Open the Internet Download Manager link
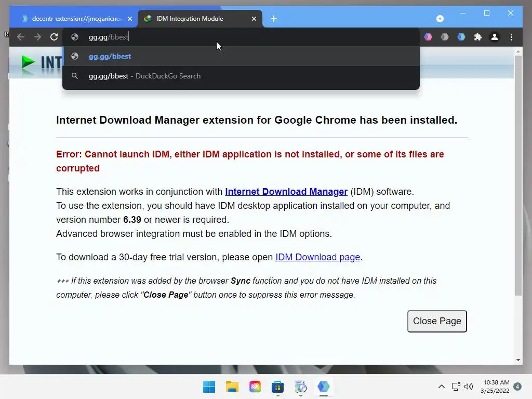532x399 pixels. [286, 192]
